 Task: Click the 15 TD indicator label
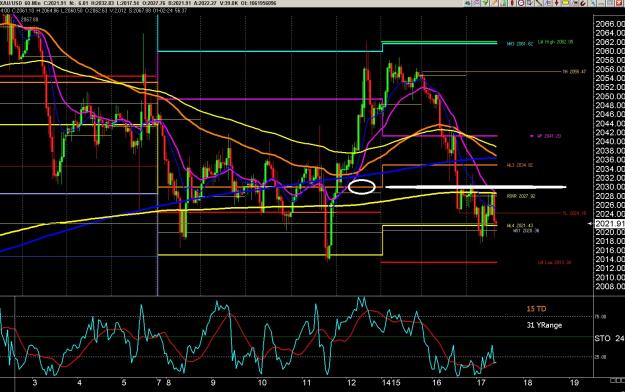[x=536, y=309]
